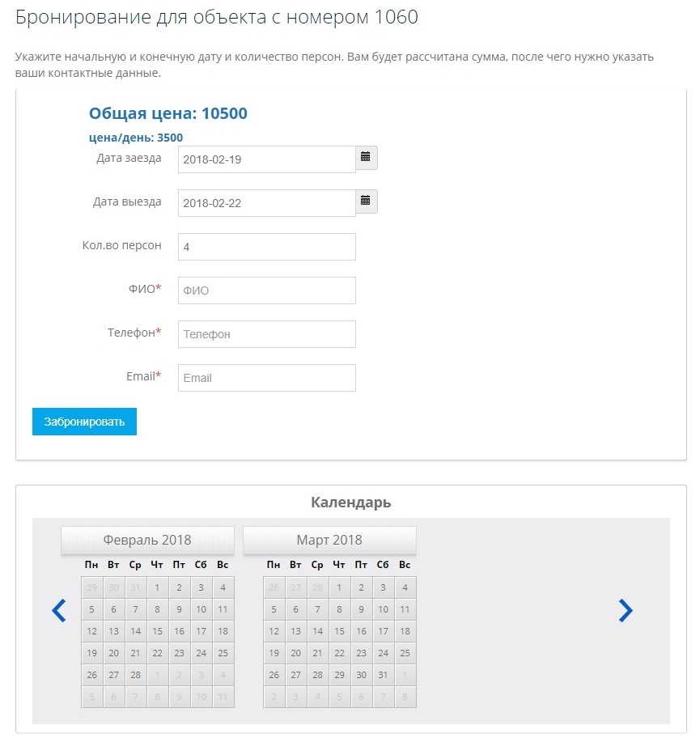The image size is (700, 738).
Task: Pick February 19 in the calendar
Action: point(92,653)
